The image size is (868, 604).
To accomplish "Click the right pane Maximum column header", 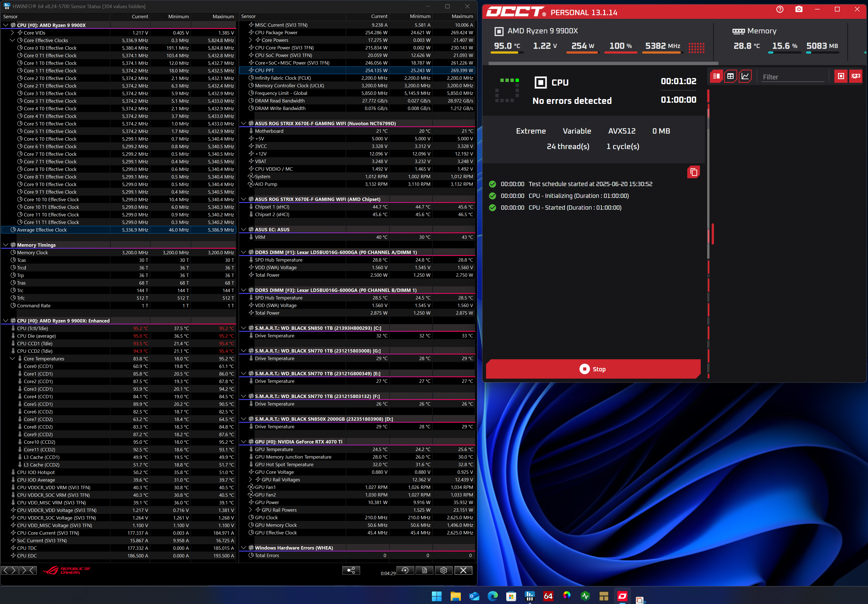I will tap(453, 17).
